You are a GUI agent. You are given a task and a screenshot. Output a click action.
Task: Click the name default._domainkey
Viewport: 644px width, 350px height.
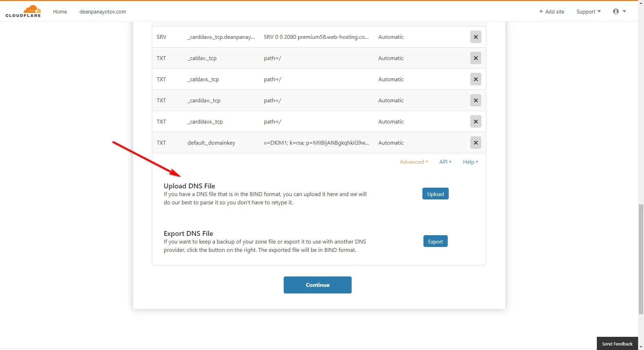coord(211,143)
